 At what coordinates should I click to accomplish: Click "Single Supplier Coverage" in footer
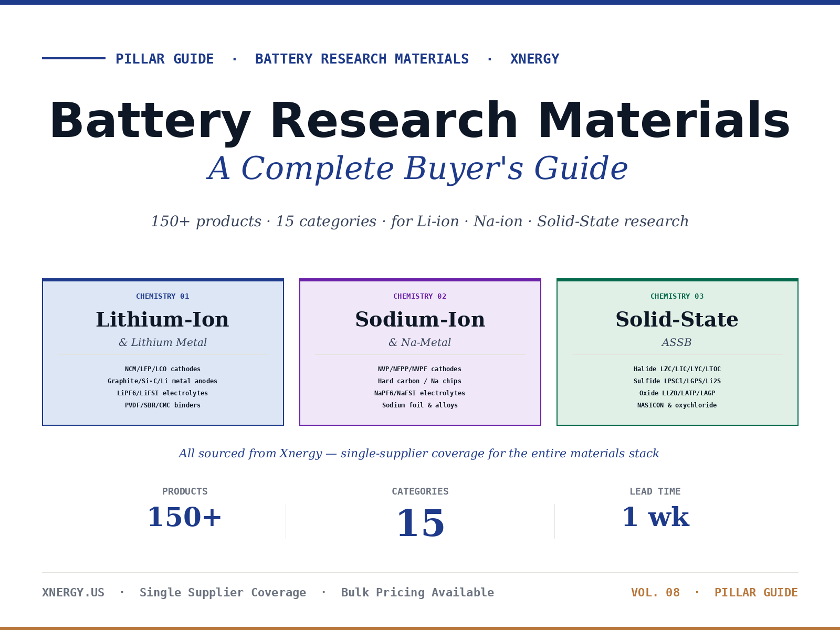coord(223,593)
